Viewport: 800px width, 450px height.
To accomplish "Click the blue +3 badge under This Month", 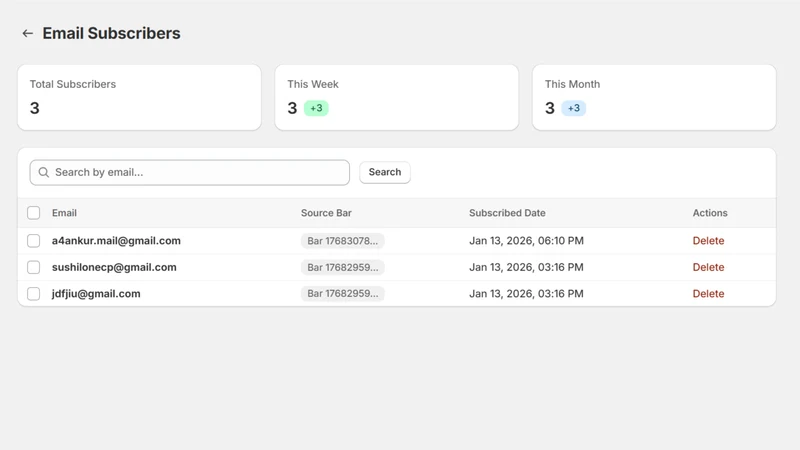I will point(573,108).
